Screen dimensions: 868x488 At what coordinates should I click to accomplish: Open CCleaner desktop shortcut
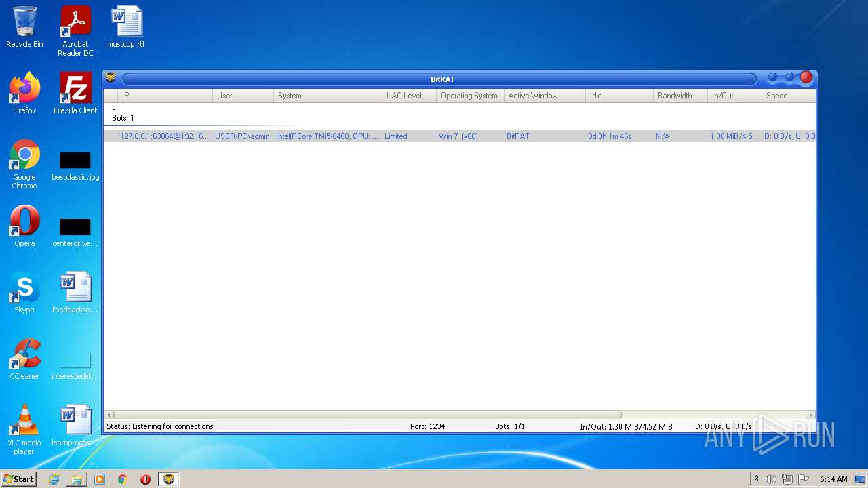coord(24,359)
